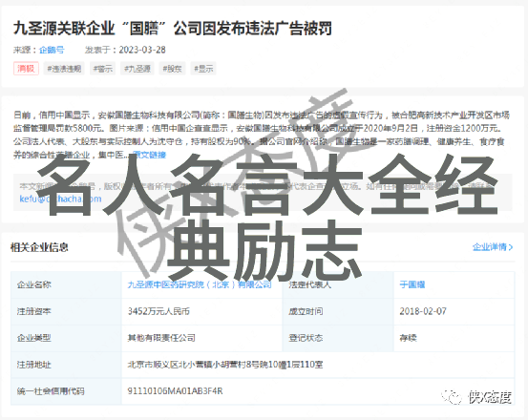Open 企业详情 company details link
This screenshot has height=420, width=528.
(489, 247)
